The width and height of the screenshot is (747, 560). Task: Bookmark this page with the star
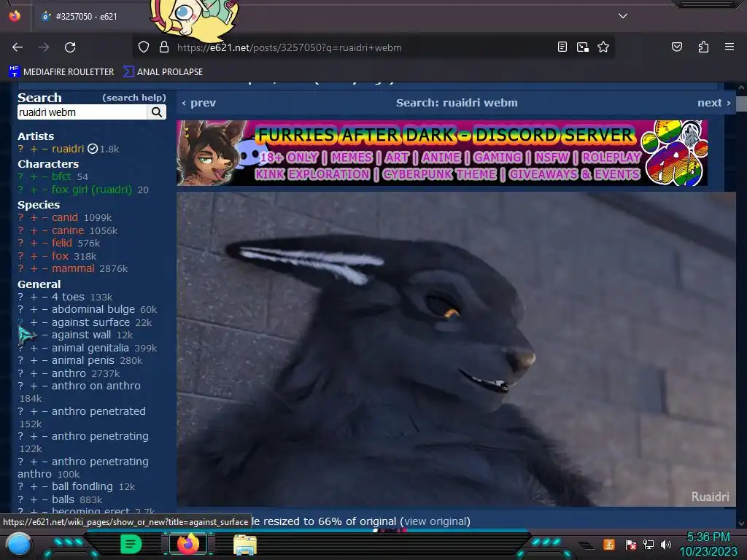(x=603, y=47)
